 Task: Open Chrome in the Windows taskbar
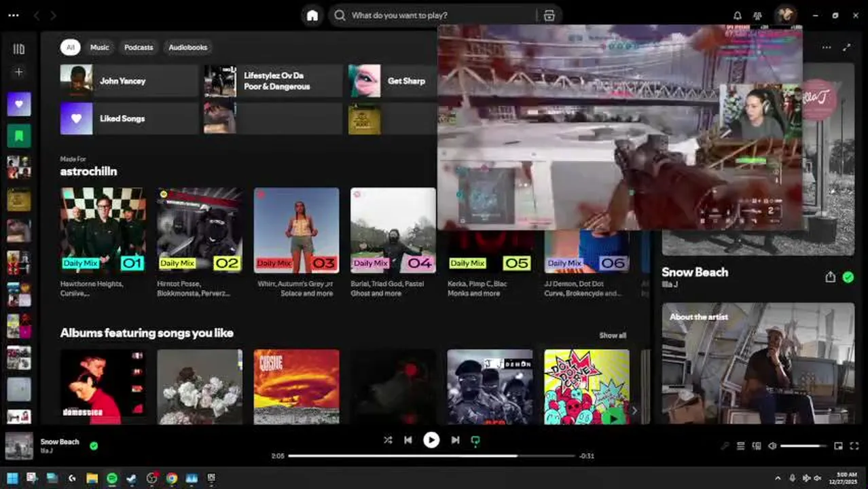click(172, 478)
